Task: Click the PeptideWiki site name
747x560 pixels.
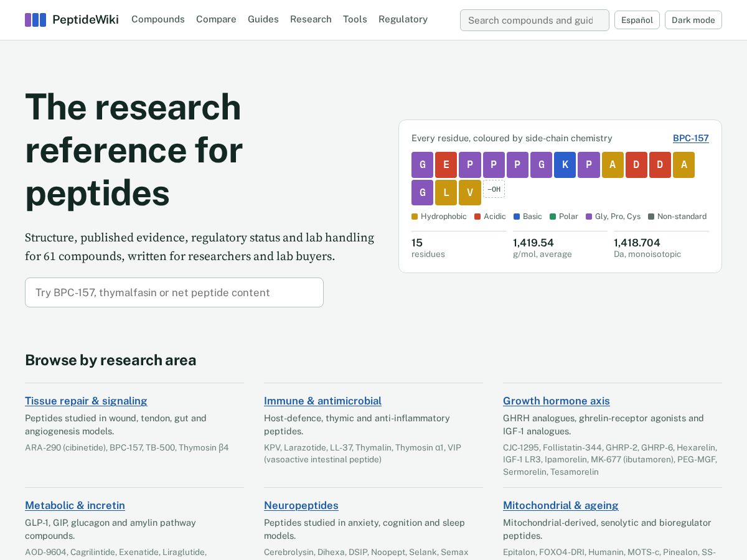Action: [x=85, y=20]
